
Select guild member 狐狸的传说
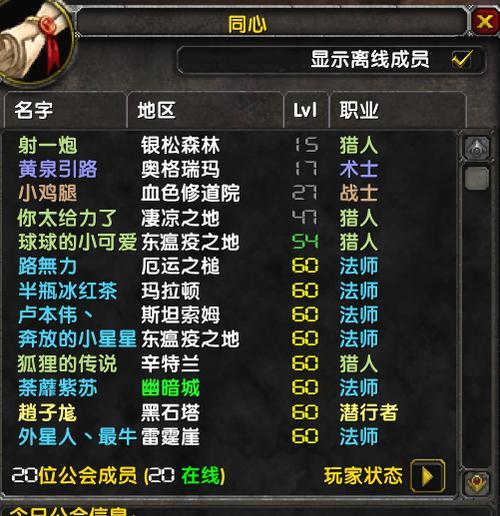[x=230, y=364]
